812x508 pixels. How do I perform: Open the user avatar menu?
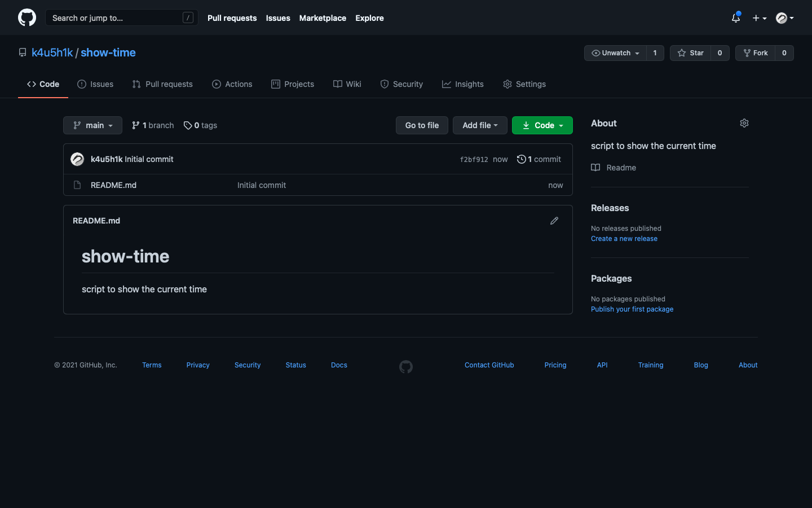(x=785, y=18)
